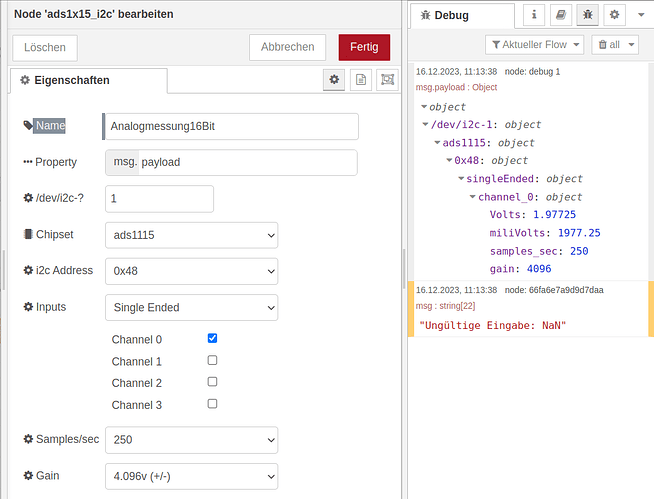The height and width of the screenshot is (499, 654).
Task: Open the Samples/sec 250 dropdown
Action: [191, 440]
